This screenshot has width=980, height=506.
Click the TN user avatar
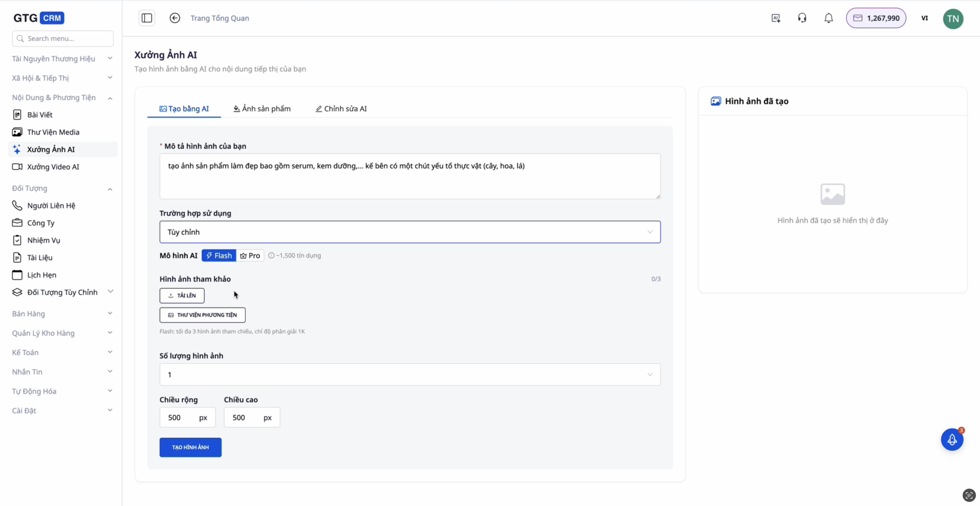point(953,19)
